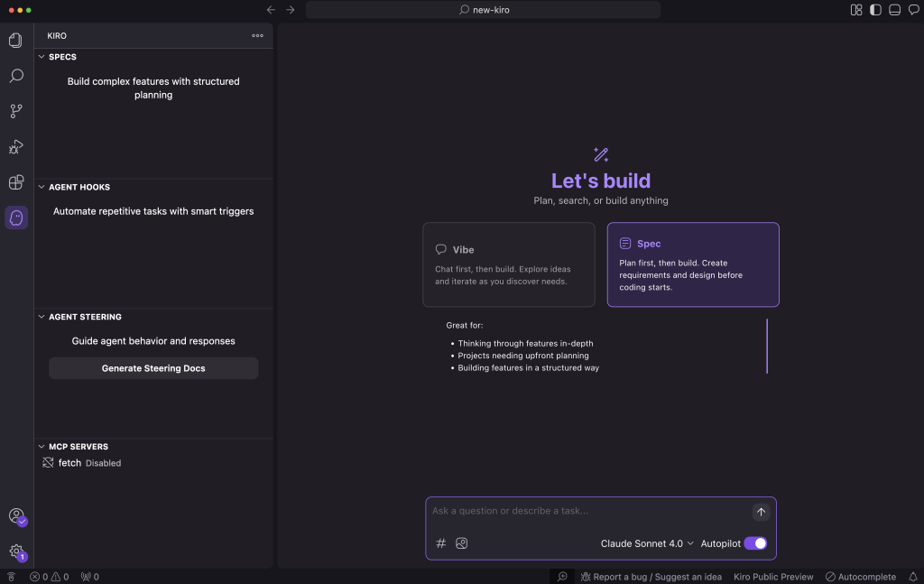Image resolution: width=924 pixels, height=584 pixels.
Task: Select the fetch MCP server row
Action: click(x=154, y=463)
